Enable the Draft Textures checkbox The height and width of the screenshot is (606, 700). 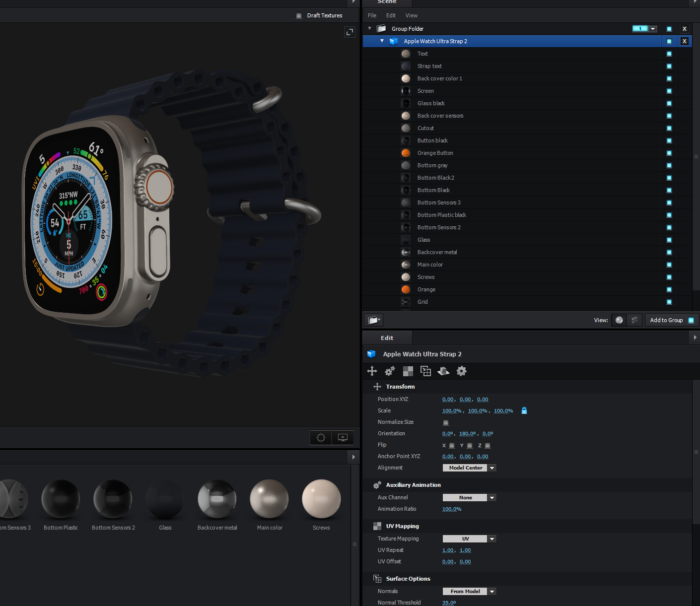click(x=299, y=15)
